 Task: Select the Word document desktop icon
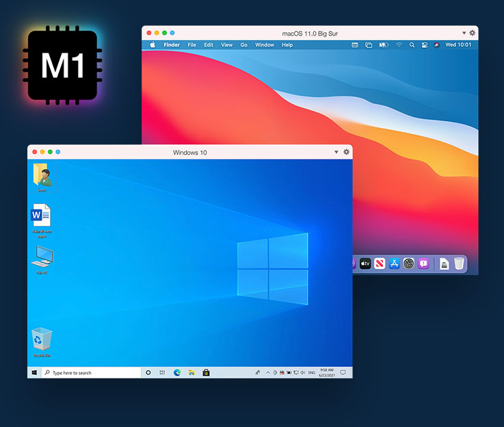[x=42, y=221]
